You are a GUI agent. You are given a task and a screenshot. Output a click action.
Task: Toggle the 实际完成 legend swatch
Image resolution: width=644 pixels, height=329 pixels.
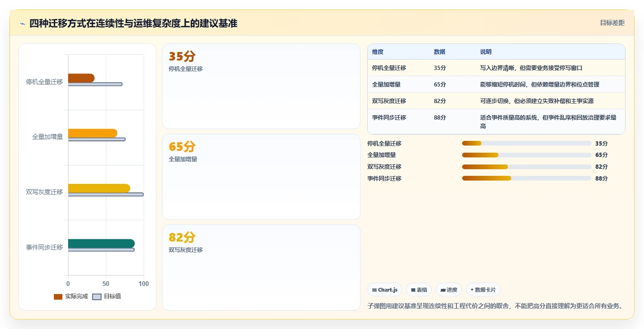point(58,296)
